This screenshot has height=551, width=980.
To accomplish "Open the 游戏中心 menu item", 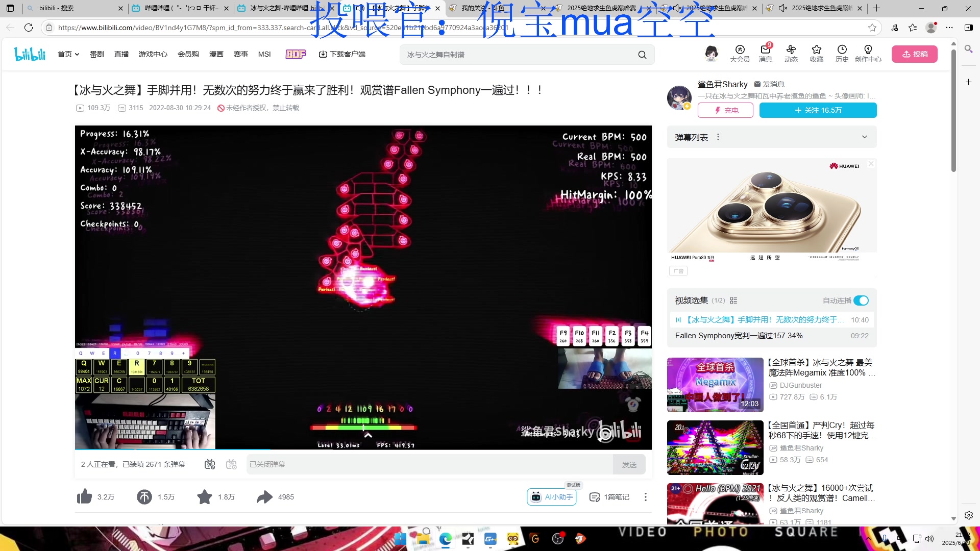I will click(x=153, y=54).
